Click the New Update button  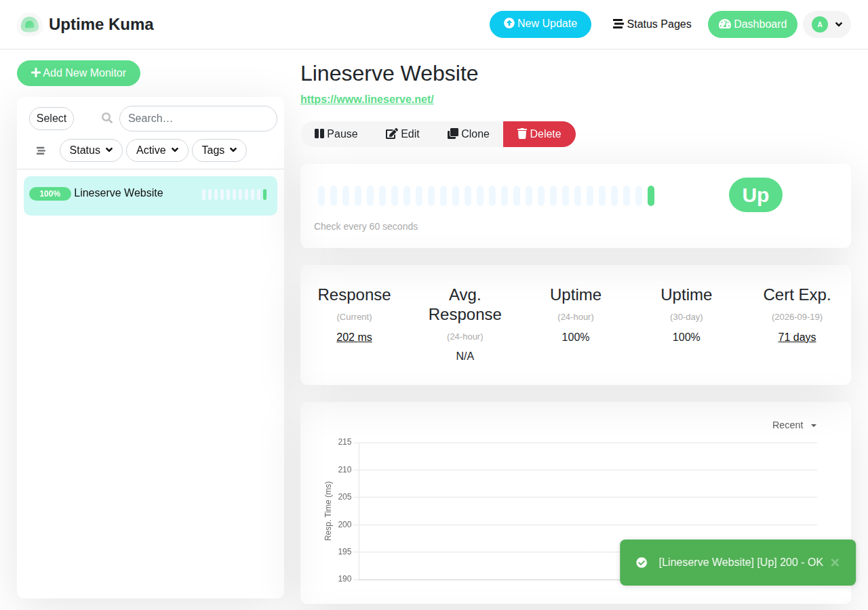pos(540,24)
